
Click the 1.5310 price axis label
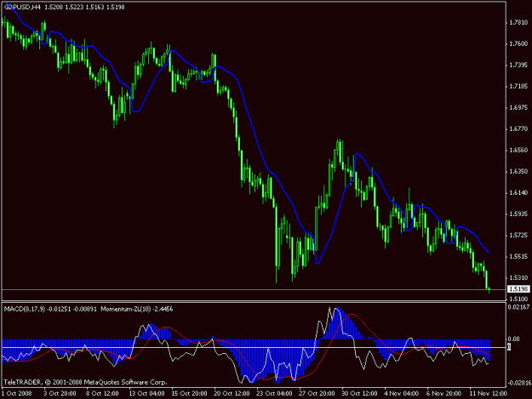[x=518, y=278]
